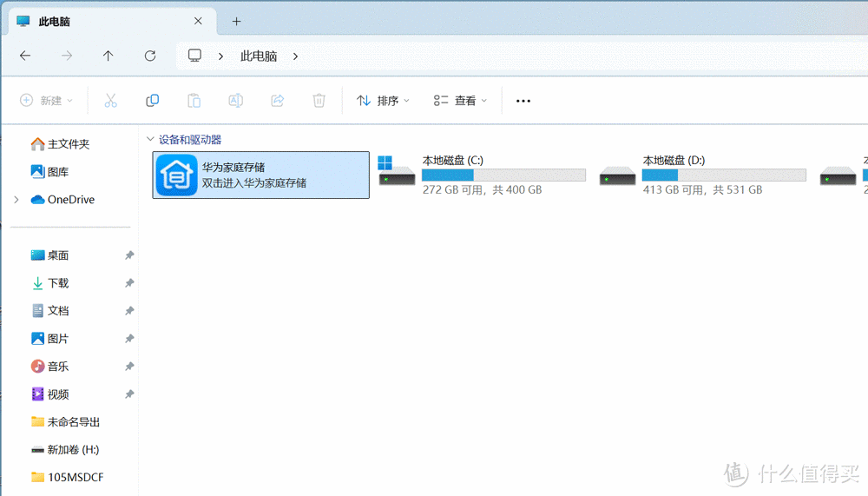The width and height of the screenshot is (868, 496).
Task: Click the pin icon beside 音乐
Action: pyautogui.click(x=129, y=367)
